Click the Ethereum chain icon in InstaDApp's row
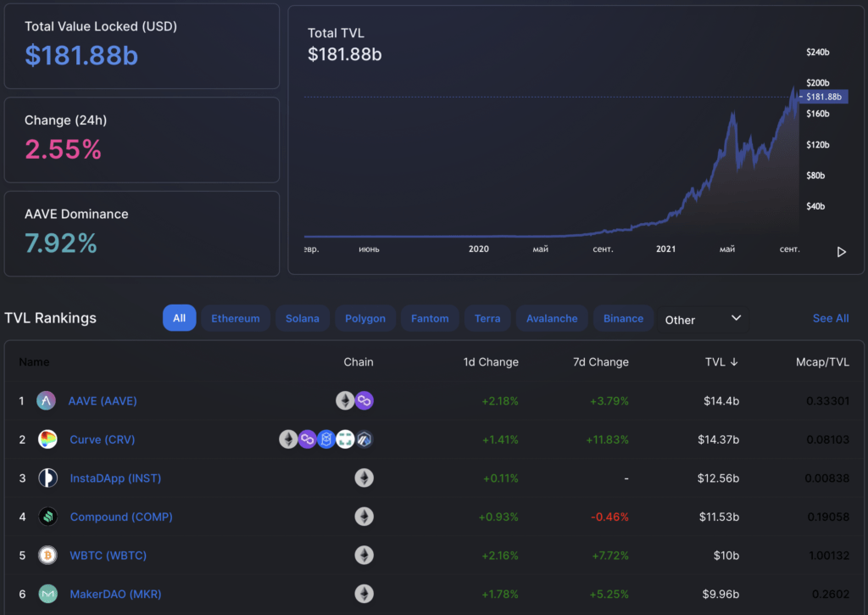The width and height of the screenshot is (868, 615). click(x=364, y=478)
